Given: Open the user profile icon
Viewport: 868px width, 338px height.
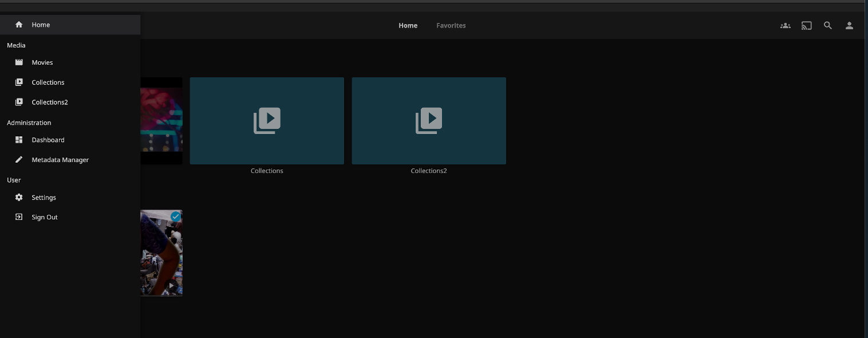Looking at the screenshot, I should click(x=850, y=25).
